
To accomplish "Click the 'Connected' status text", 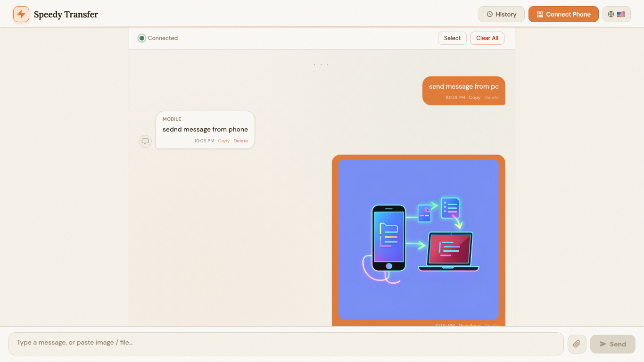I will 163,38.
